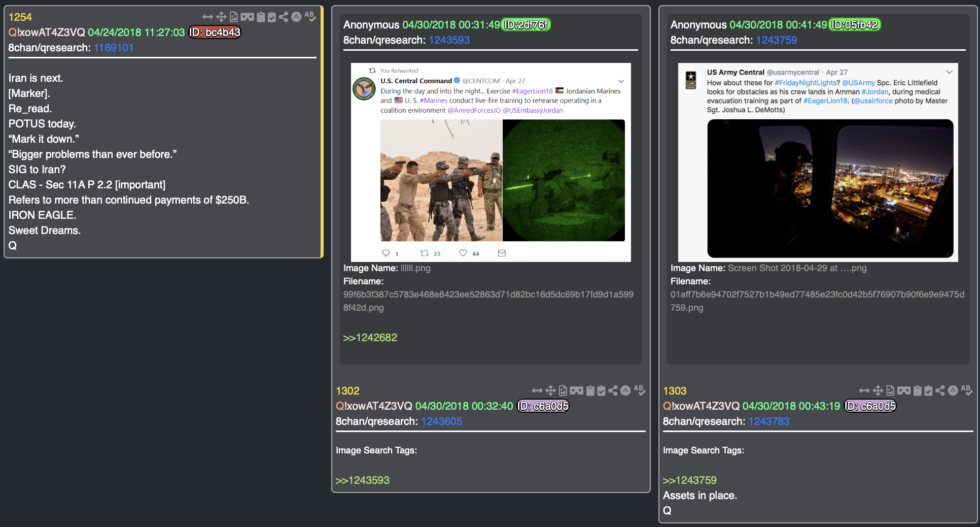Click share icon on post 1302
The height and width of the screenshot is (527, 980).
coord(613,390)
